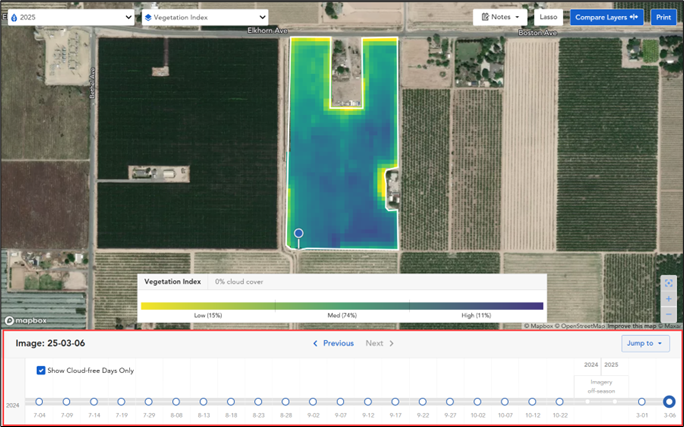Image resolution: width=684 pixels, height=427 pixels.
Task: Zoom in on the map
Action: click(x=669, y=298)
